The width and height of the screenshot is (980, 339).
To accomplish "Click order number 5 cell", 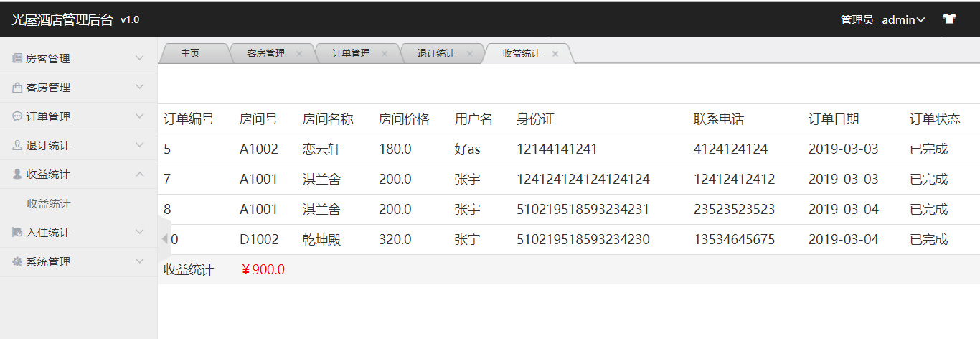I will 167,149.
